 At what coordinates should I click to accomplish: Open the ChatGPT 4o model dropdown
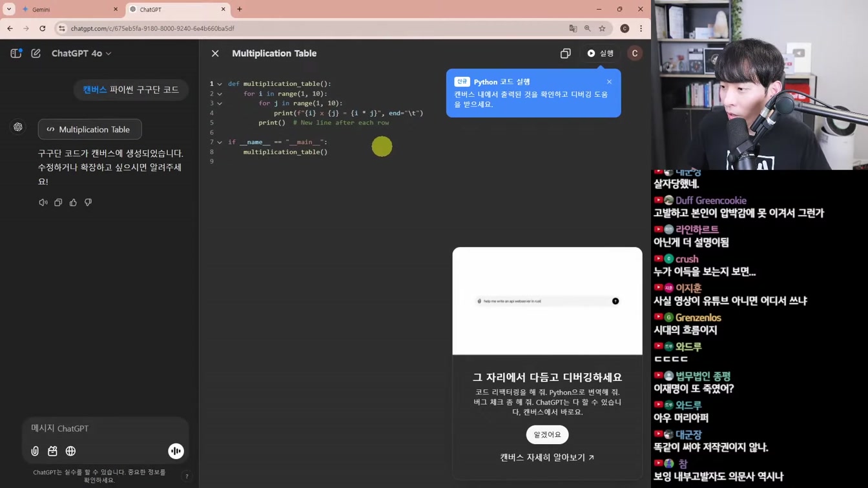pos(81,54)
